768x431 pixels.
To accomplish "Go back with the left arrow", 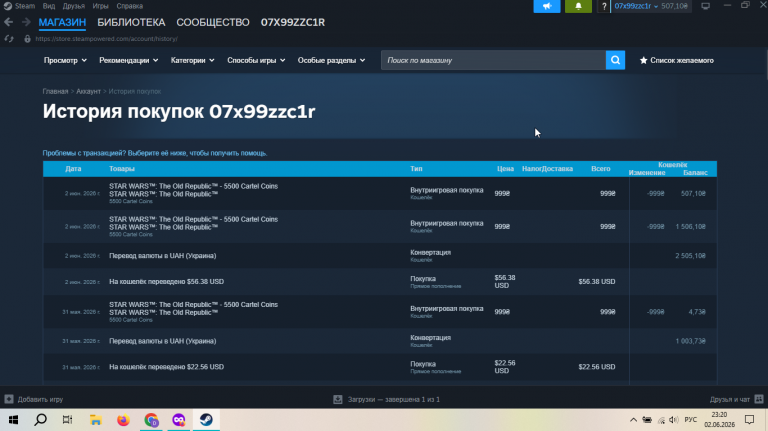I will coord(8,22).
